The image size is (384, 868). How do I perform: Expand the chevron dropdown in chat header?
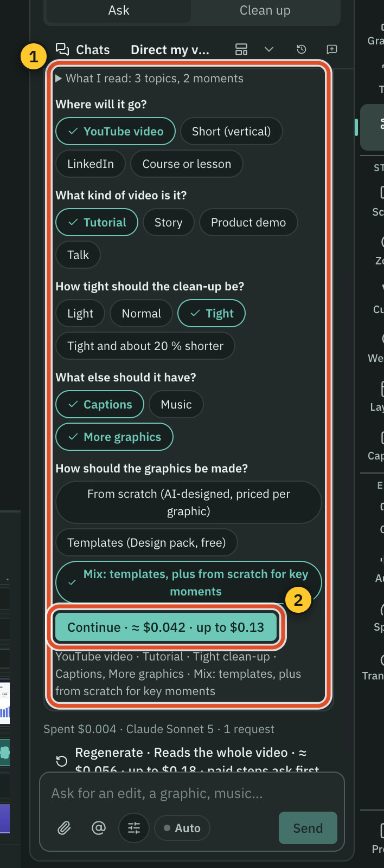269,49
